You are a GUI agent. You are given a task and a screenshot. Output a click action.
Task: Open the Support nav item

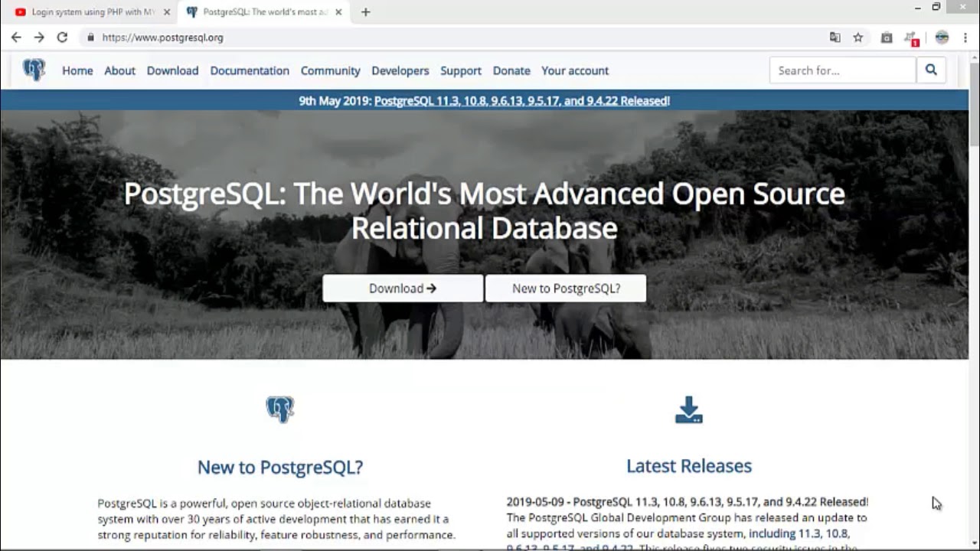[461, 70]
